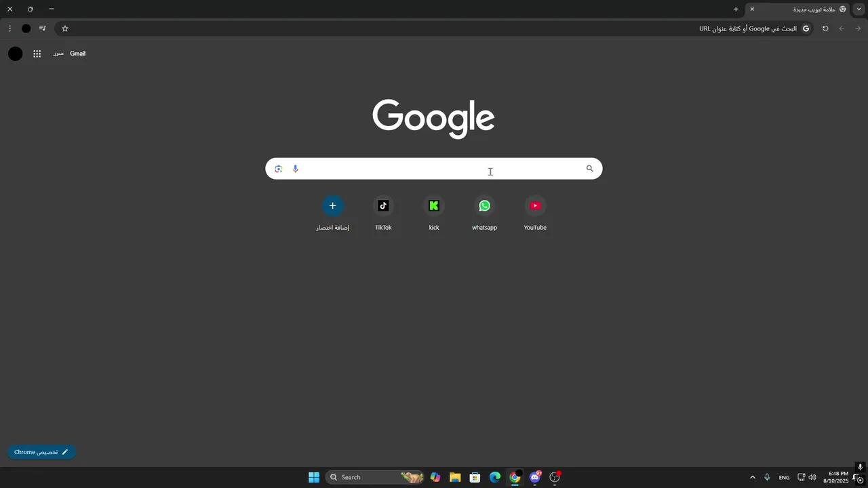Open the tab search chevron dropdown

[859, 9]
